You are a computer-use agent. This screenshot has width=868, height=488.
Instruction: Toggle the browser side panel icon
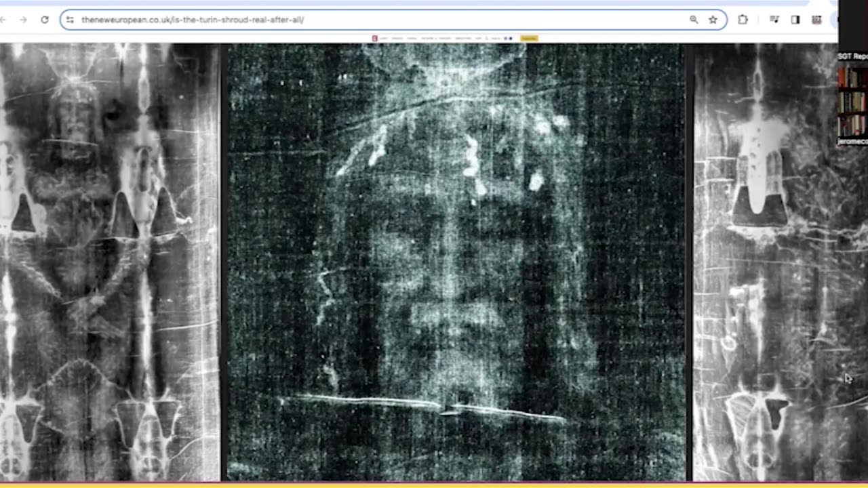795,20
